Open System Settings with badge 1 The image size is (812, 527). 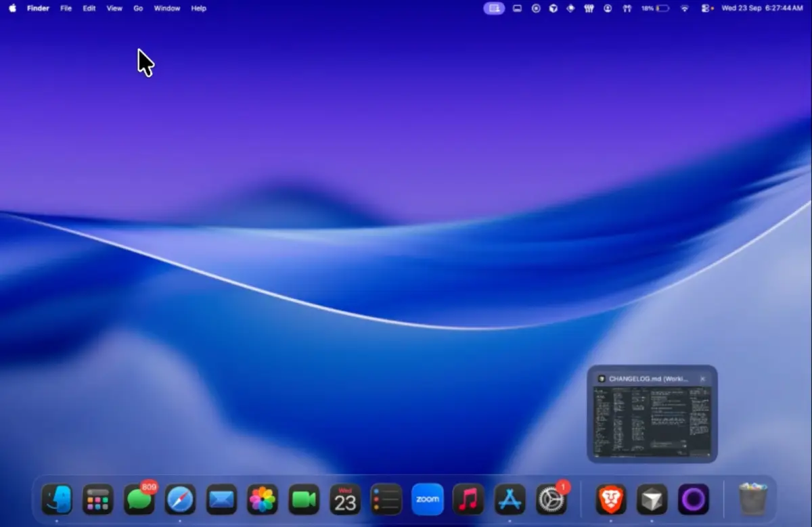[x=551, y=500]
